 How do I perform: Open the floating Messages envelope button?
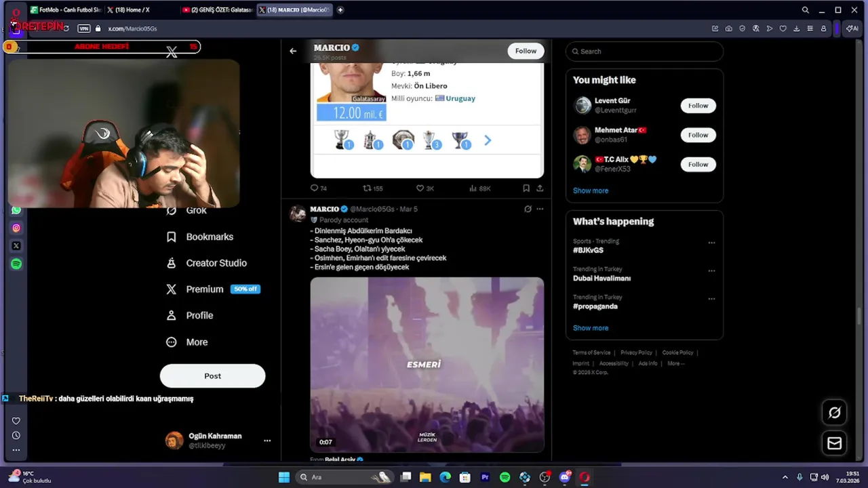point(835,443)
